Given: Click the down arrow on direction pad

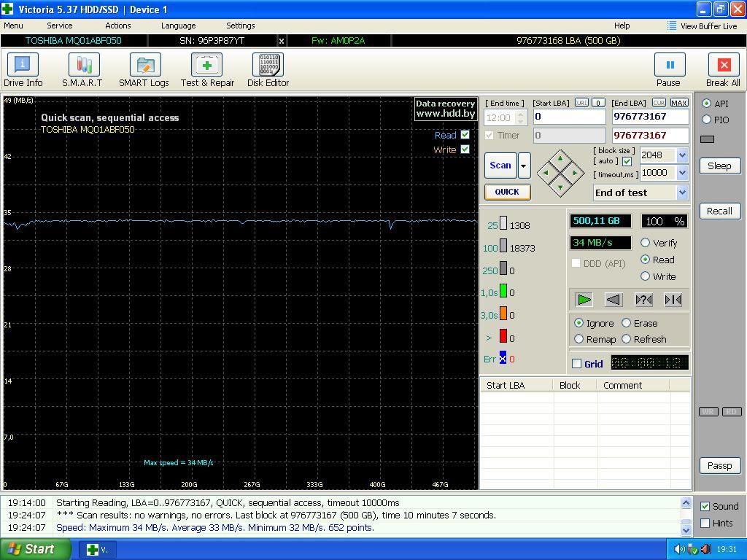Looking at the screenshot, I should pos(560,187).
